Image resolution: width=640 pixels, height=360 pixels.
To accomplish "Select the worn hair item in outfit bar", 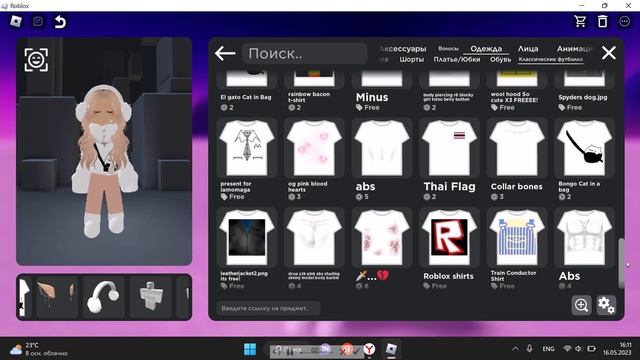I will [57, 297].
